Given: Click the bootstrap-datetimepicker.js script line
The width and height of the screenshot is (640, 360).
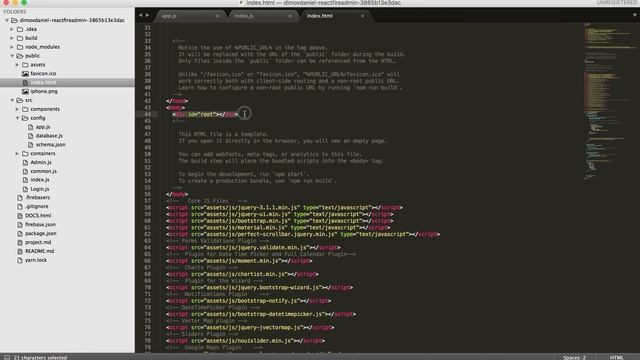Looking at the screenshot, I should (261, 314).
